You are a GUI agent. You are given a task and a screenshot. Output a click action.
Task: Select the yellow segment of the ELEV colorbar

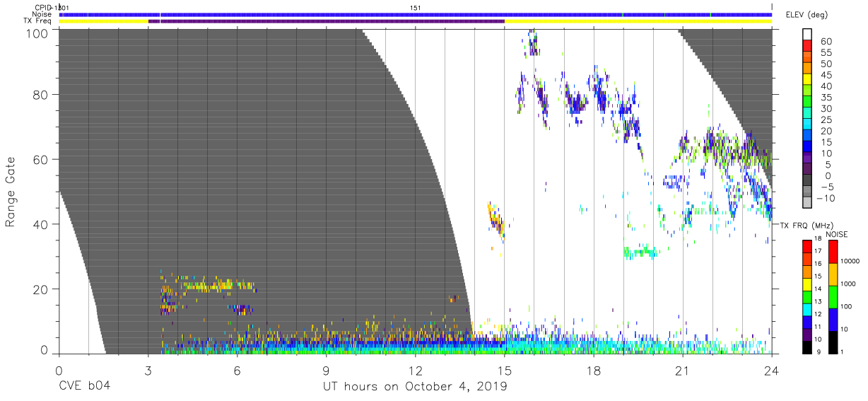(808, 80)
